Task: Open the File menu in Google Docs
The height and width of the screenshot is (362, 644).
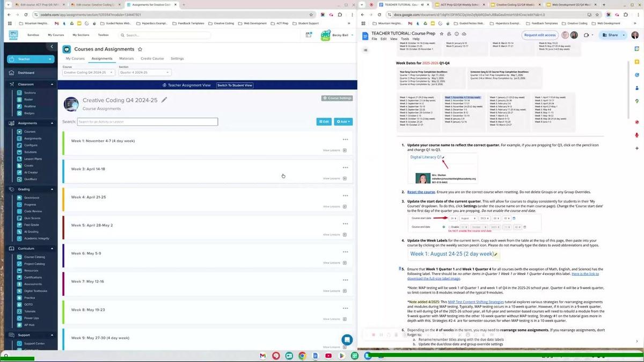Action: (375, 39)
